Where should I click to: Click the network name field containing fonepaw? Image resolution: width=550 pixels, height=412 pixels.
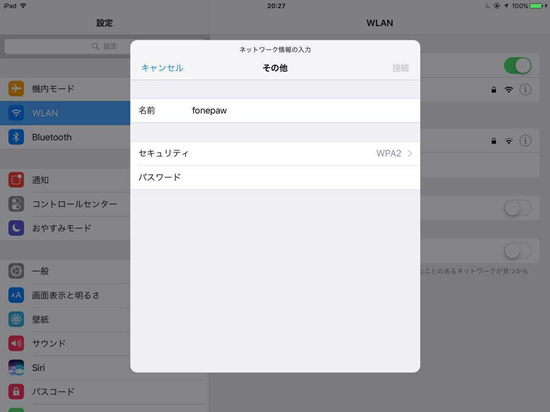point(275,110)
